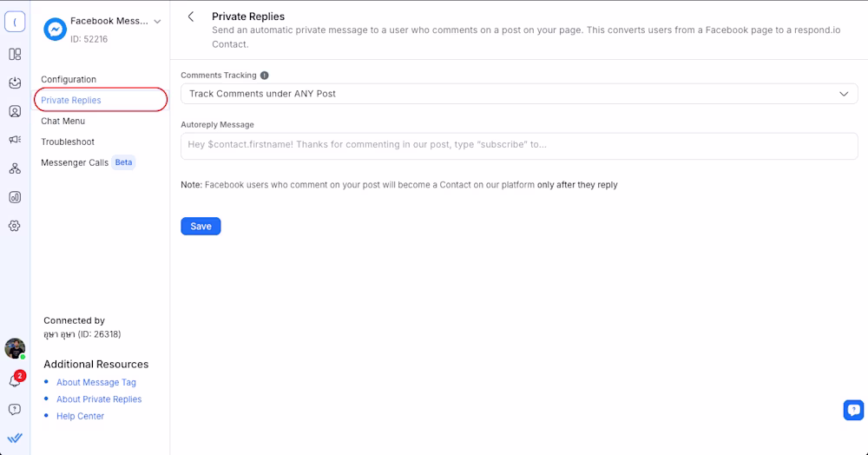Open the notifications bell

(15, 381)
